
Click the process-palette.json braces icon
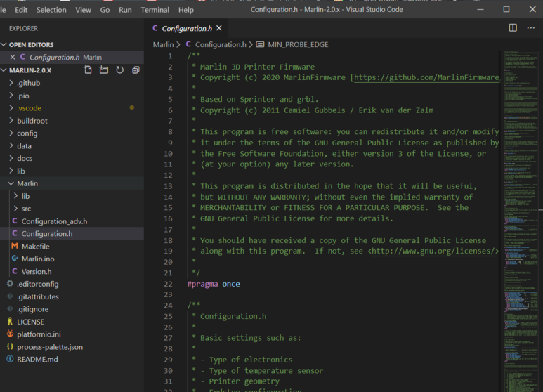pyautogui.click(x=10, y=346)
